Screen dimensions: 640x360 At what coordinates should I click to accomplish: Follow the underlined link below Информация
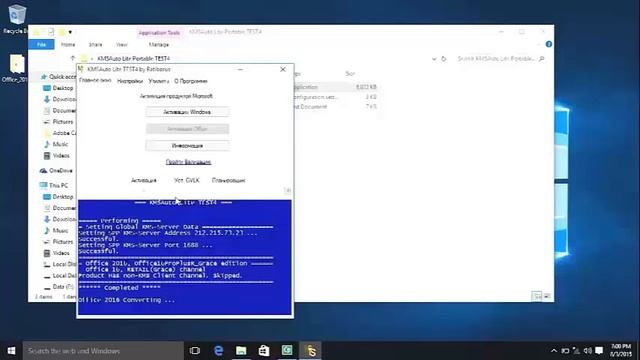(188, 162)
